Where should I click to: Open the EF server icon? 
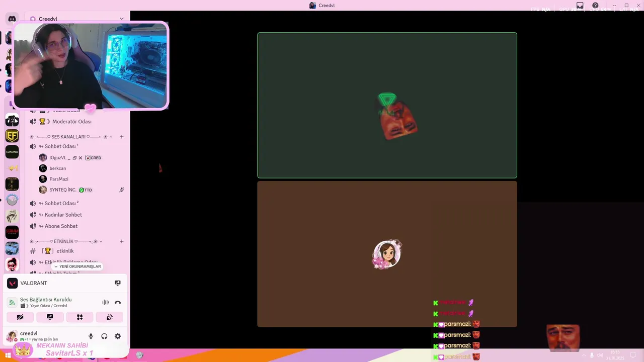[12, 136]
